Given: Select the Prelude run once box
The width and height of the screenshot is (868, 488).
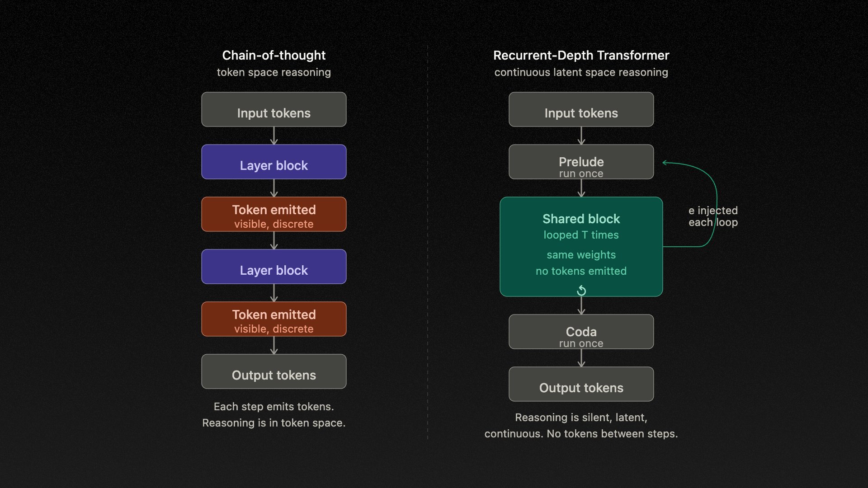Looking at the screenshot, I should click(x=581, y=162).
